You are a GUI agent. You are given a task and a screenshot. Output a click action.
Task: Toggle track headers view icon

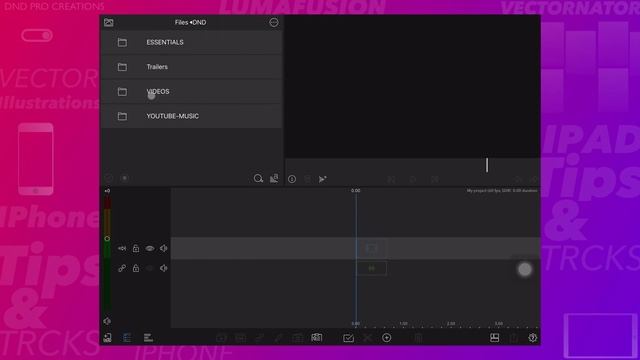click(127, 338)
